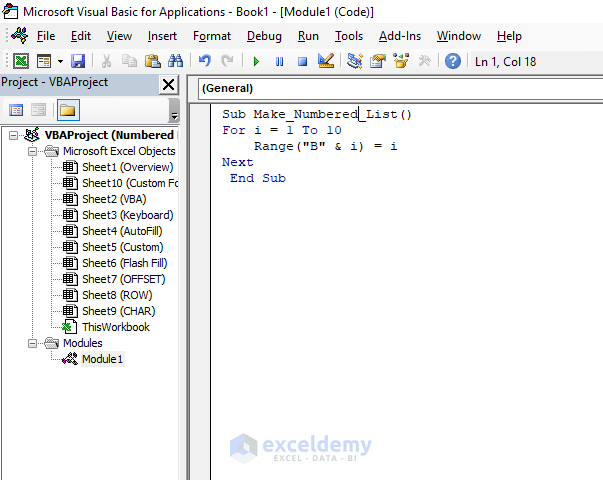Open Find with the binoculars icon
Screen dimensions: 603x480
pyautogui.click(x=176, y=61)
